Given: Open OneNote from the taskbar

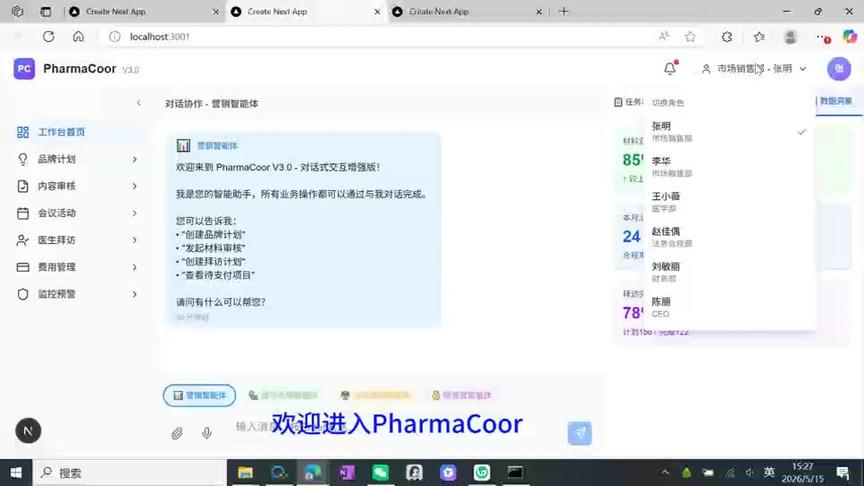Looking at the screenshot, I should 347,472.
